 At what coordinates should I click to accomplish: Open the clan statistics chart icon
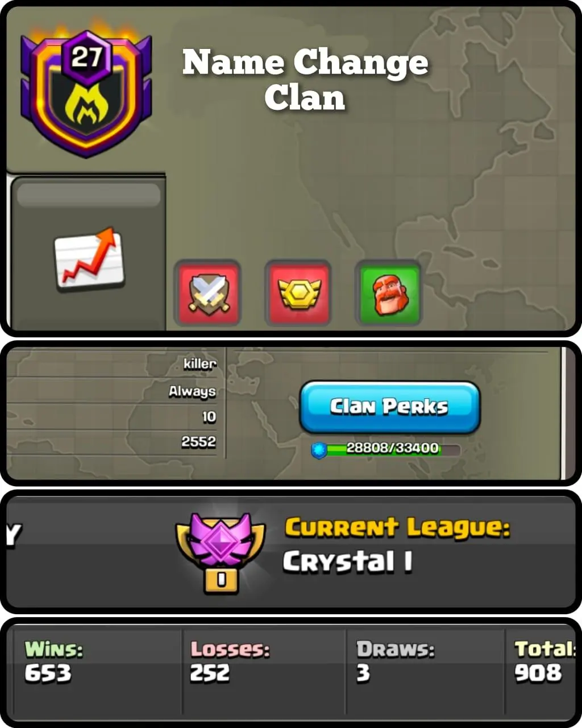[89, 259]
